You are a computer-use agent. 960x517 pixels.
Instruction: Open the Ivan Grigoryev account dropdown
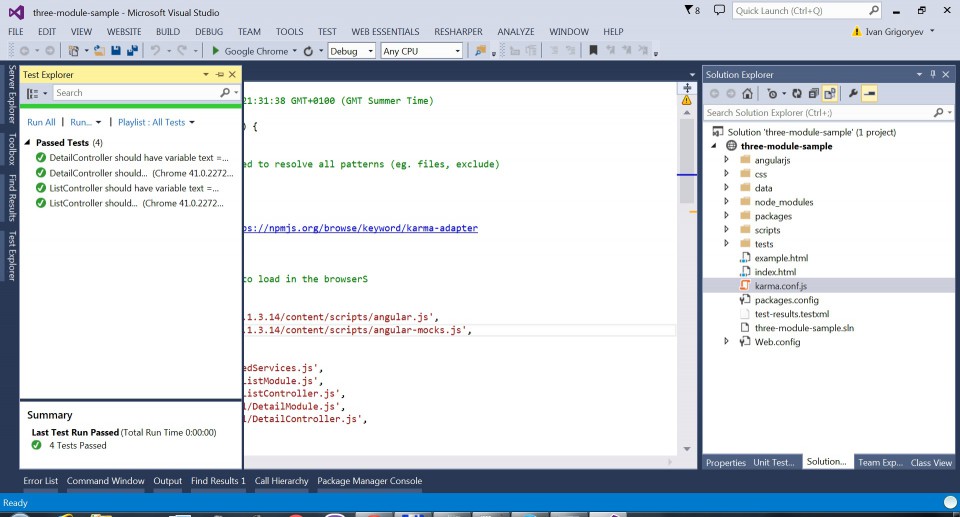(932, 31)
